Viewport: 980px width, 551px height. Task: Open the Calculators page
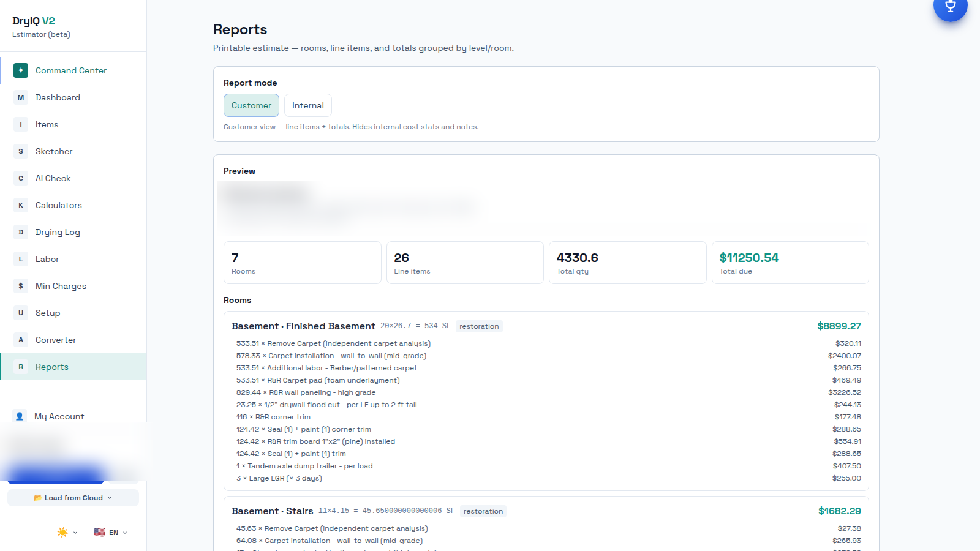pos(73,205)
